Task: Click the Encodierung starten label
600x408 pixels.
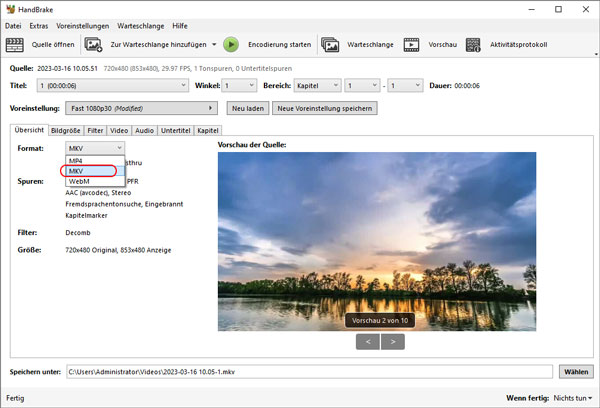Action: (279, 45)
